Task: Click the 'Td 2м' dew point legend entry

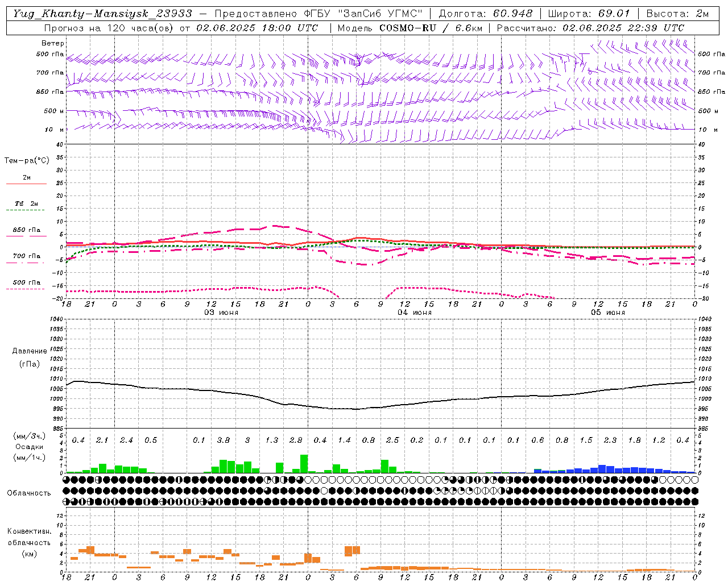Action: pyautogui.click(x=26, y=203)
